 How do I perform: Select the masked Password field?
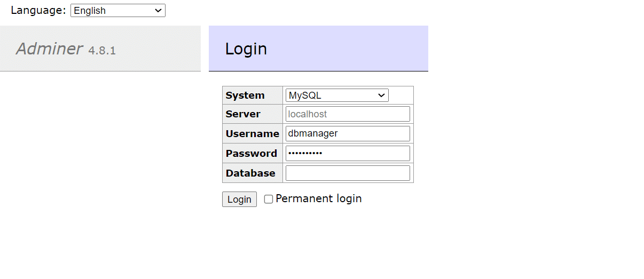pos(348,153)
